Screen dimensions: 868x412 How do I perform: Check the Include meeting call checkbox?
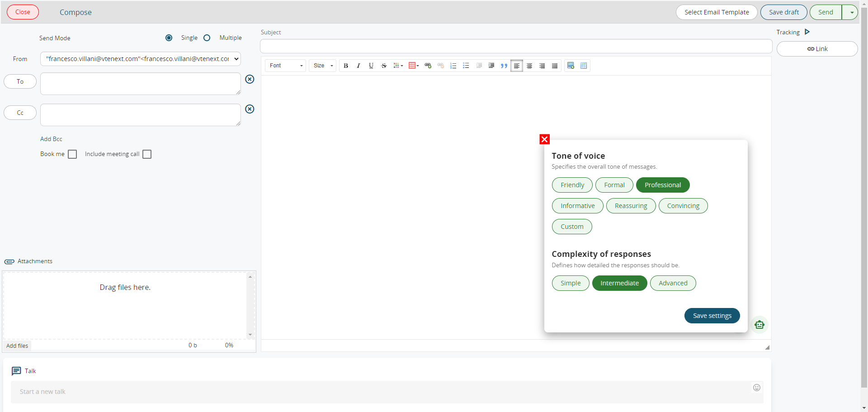click(x=147, y=154)
